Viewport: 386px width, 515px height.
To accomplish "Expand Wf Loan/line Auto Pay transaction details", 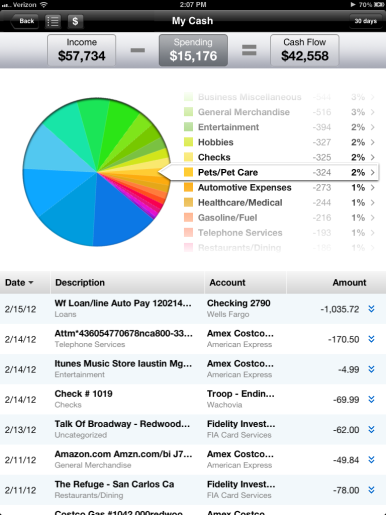I will [x=371, y=309].
